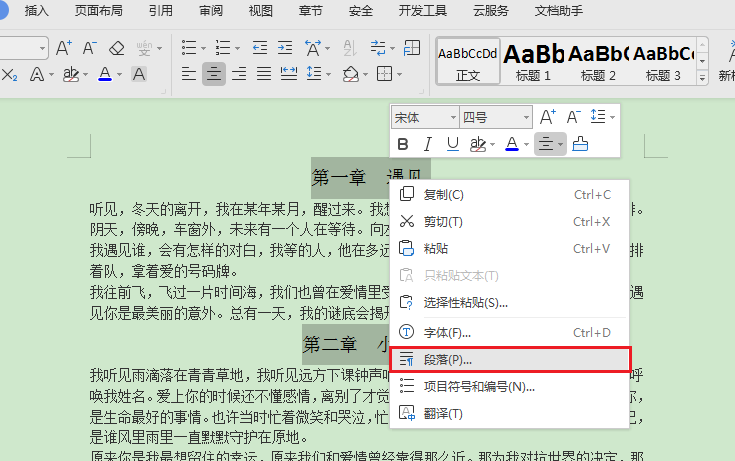Open 选择性粘贴(S)... from the menu

tap(510, 302)
